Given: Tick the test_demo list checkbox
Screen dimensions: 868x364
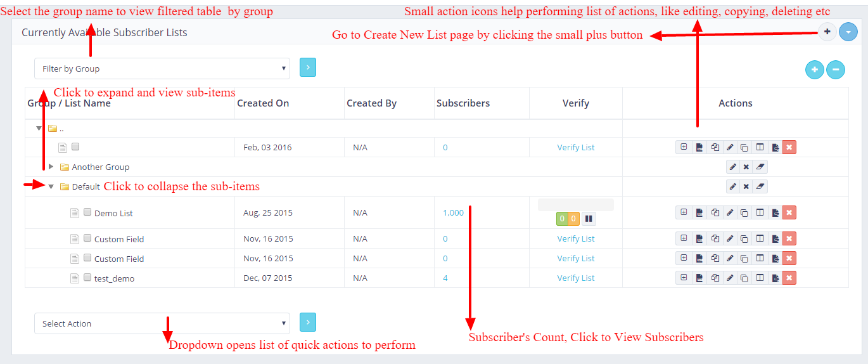Looking at the screenshot, I should click(87, 277).
